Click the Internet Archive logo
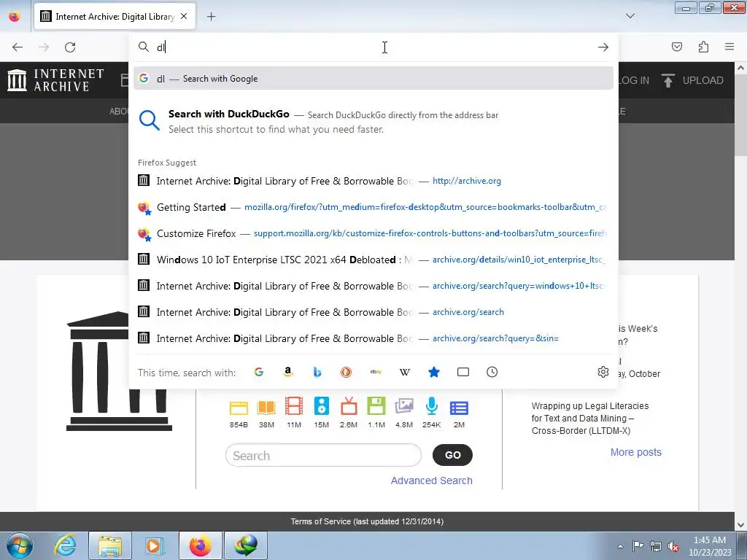747x560 pixels. 55,80
